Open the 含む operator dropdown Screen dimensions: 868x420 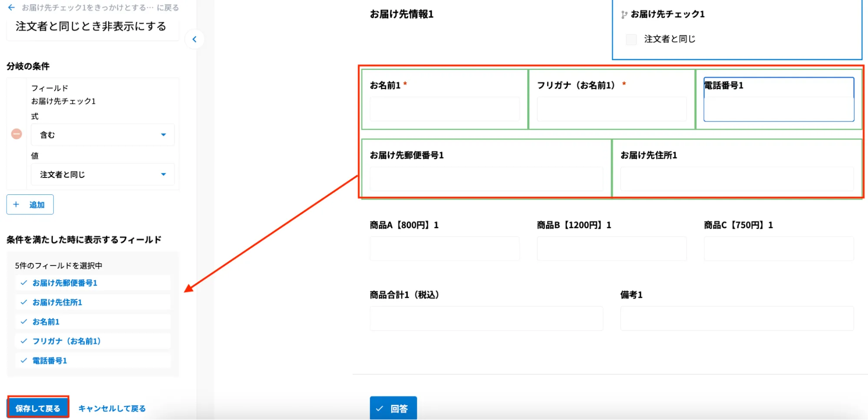pos(102,135)
